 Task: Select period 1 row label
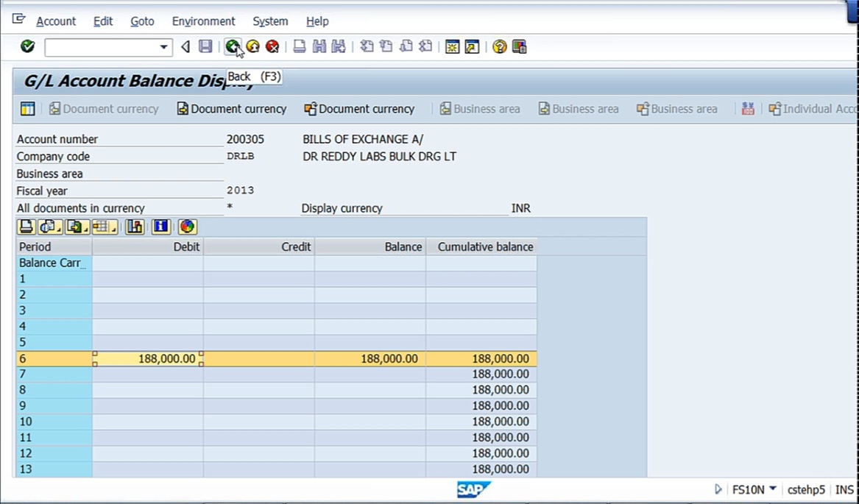pos(54,279)
